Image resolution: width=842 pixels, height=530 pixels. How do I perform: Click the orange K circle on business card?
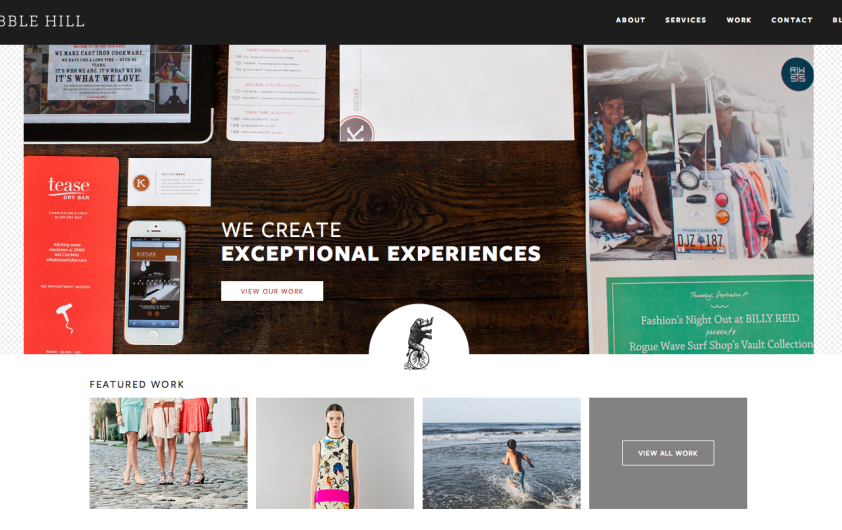click(141, 183)
